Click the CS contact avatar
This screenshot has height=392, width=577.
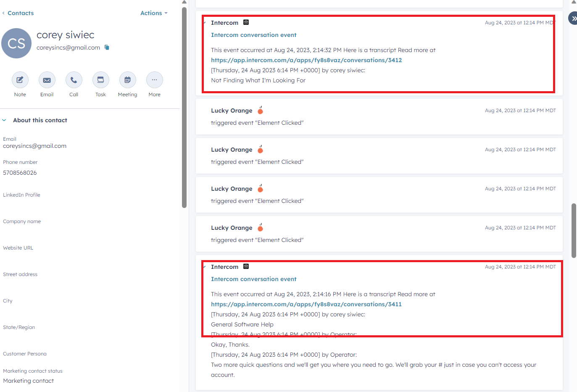click(x=16, y=43)
